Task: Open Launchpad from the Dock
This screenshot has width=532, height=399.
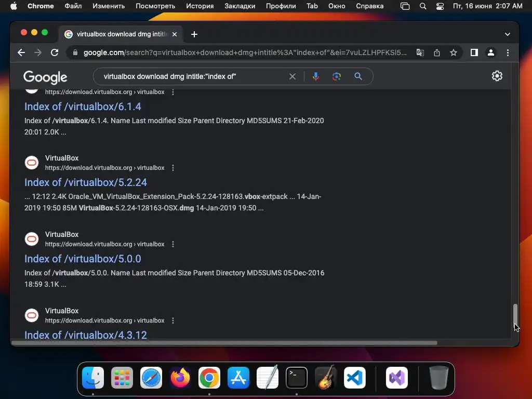Action: (x=122, y=377)
